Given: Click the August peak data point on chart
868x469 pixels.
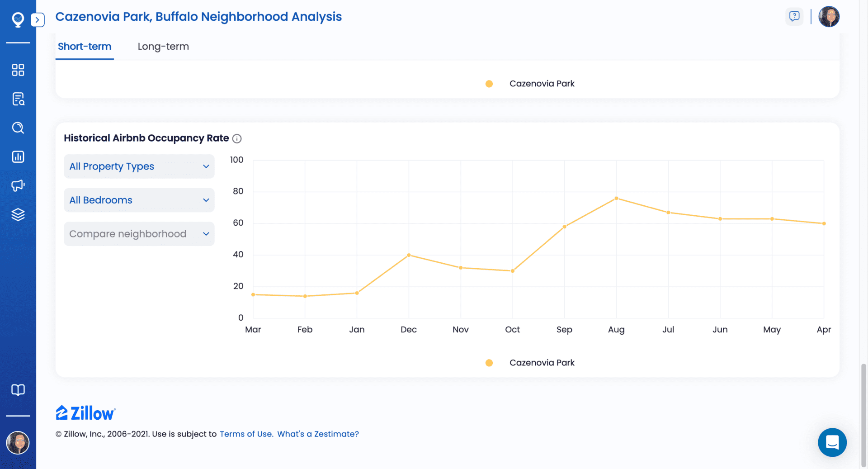Looking at the screenshot, I should tap(616, 198).
